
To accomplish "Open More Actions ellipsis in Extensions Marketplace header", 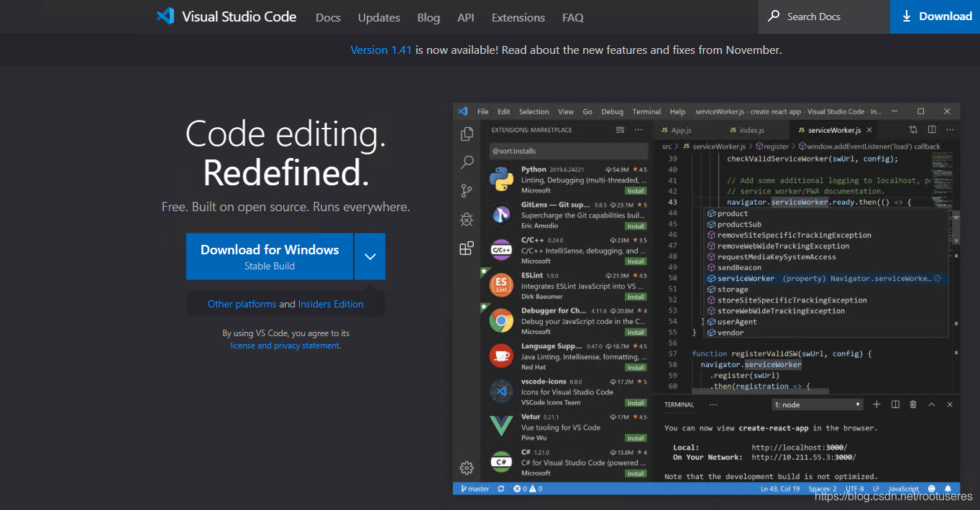I will [x=638, y=130].
